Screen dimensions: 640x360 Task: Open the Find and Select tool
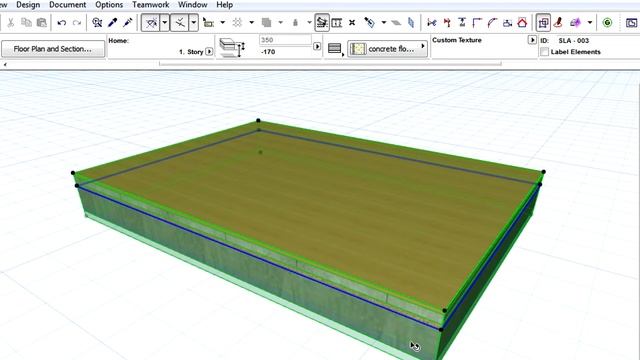(x=97, y=23)
